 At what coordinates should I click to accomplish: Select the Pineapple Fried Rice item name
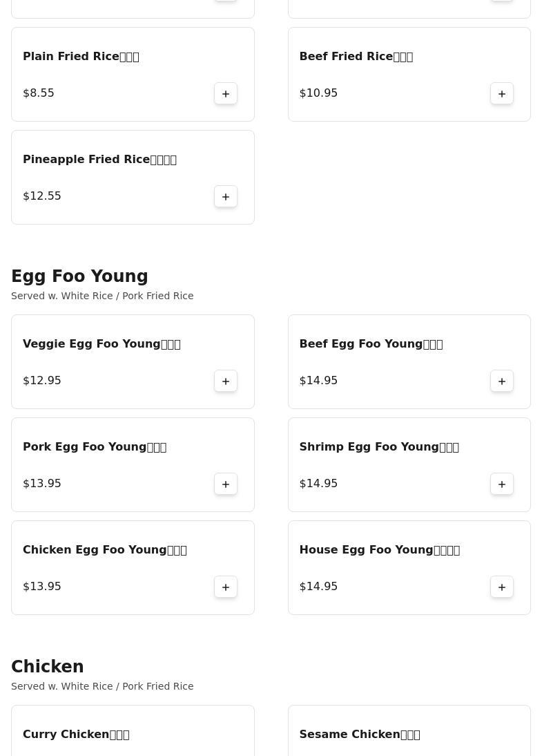(99, 160)
